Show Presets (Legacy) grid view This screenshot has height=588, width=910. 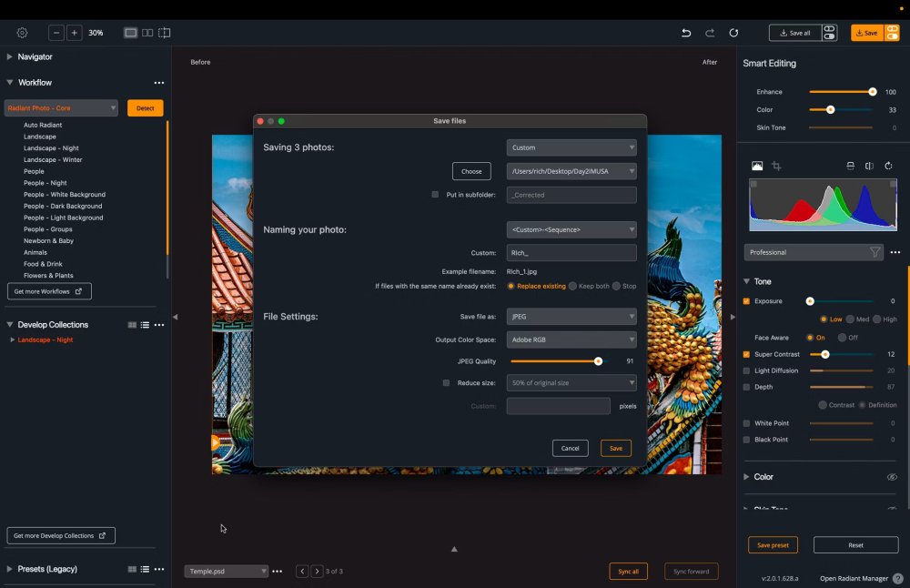[132, 570]
